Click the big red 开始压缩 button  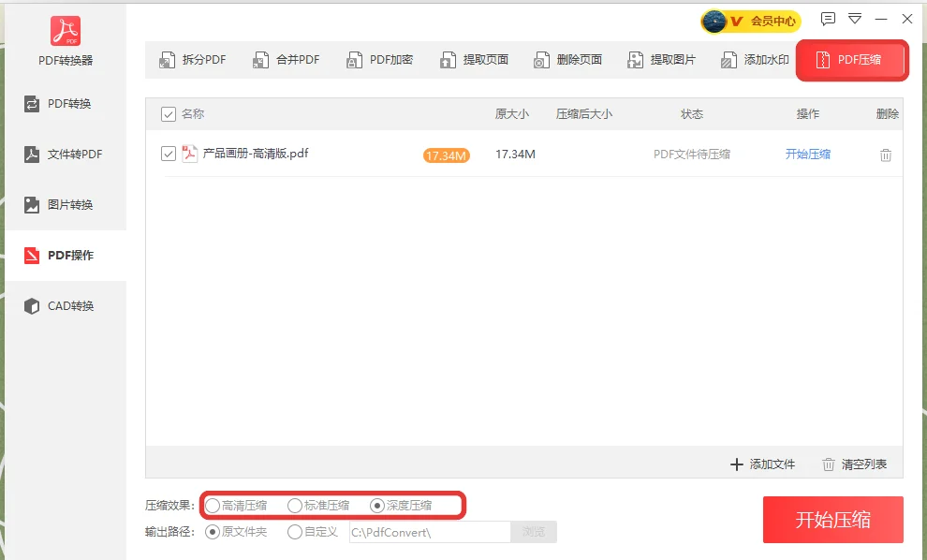pos(833,520)
